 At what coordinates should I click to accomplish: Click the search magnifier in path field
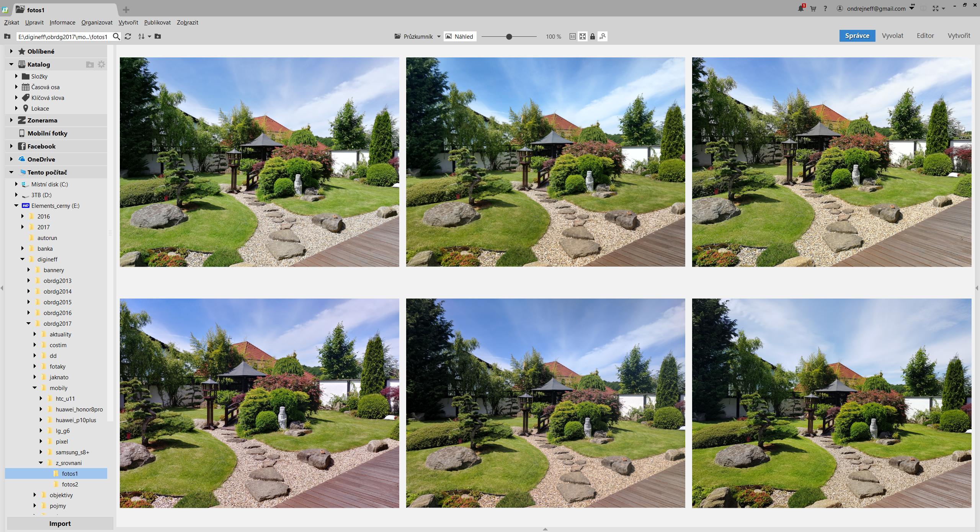(x=116, y=36)
